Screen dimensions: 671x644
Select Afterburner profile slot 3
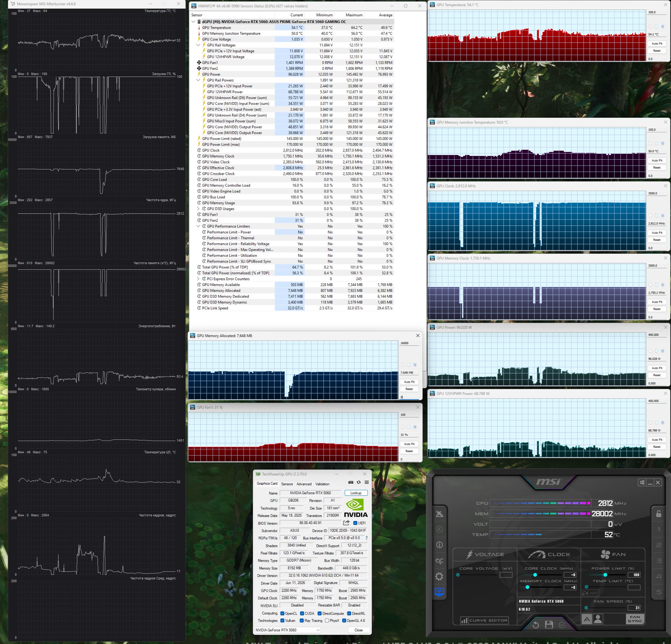(x=659, y=561)
